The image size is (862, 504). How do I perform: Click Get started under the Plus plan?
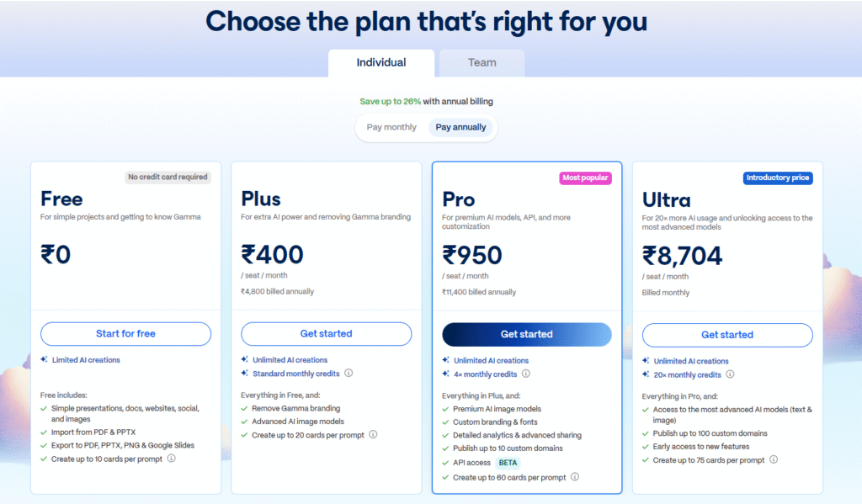pyautogui.click(x=327, y=334)
